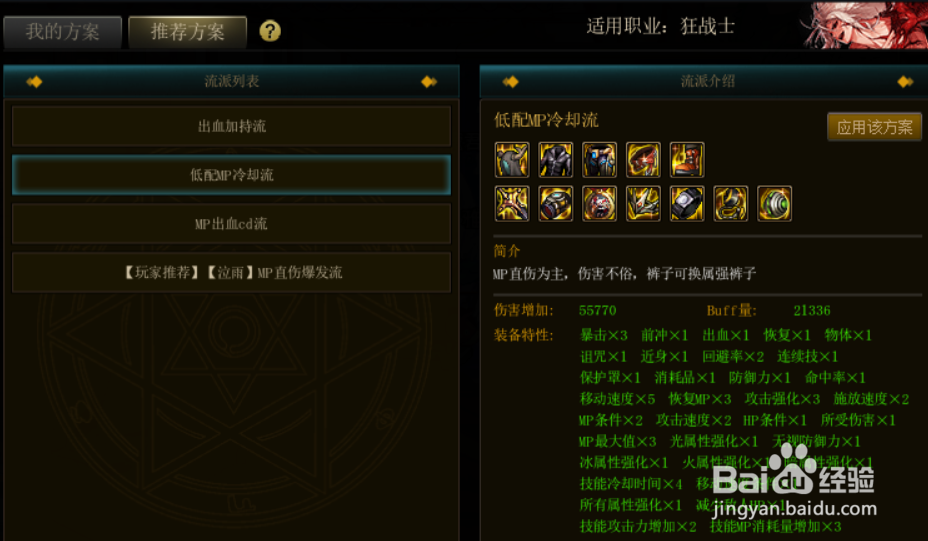Open the 【玩家推荐】【泣雨】MP直伤爆发流 entry
The height and width of the screenshot is (541, 928).
tap(231, 272)
